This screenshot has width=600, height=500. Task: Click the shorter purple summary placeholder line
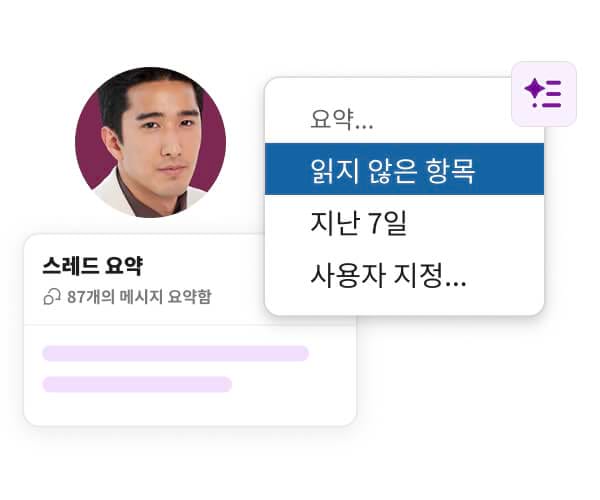click(x=137, y=384)
